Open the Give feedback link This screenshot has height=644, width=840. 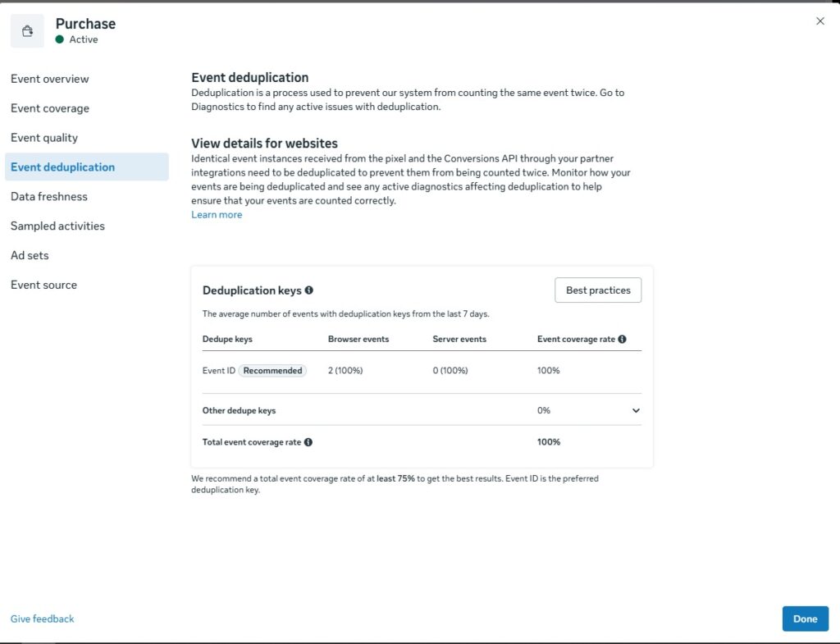[43, 619]
